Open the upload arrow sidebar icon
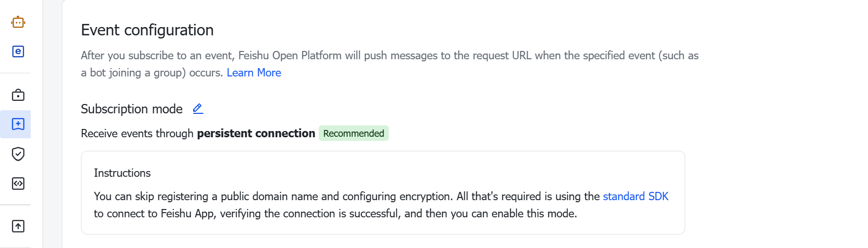 click(18, 226)
